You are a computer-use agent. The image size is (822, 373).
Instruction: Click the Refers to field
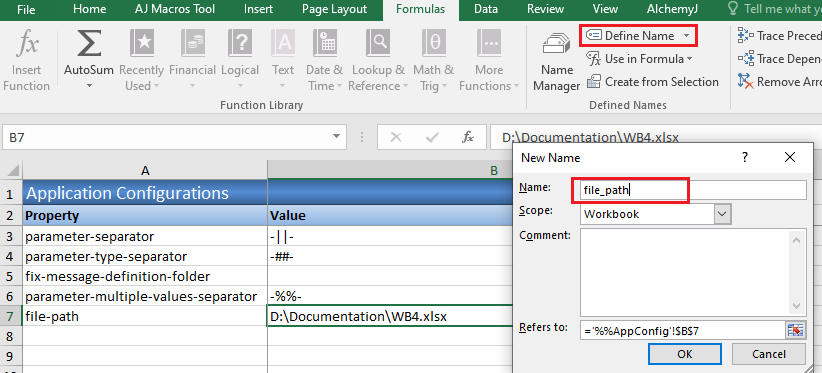pos(682,330)
